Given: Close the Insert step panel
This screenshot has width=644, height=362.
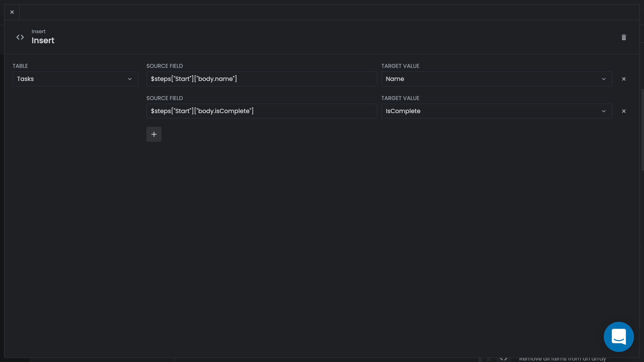Looking at the screenshot, I should point(12,12).
